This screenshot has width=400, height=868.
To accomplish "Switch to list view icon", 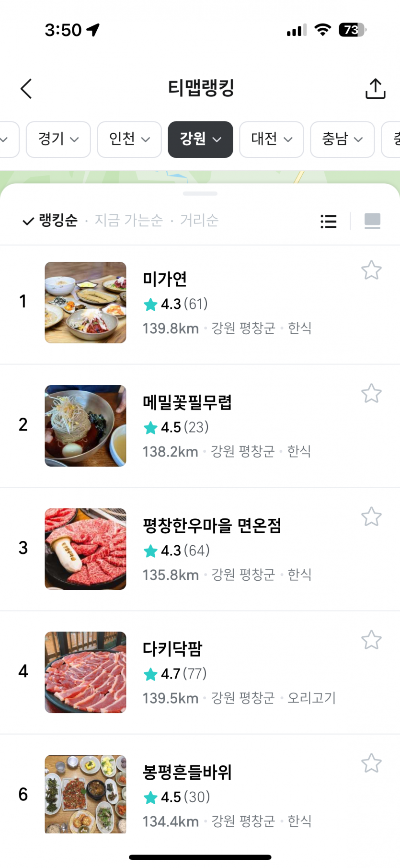I will pos(328,221).
